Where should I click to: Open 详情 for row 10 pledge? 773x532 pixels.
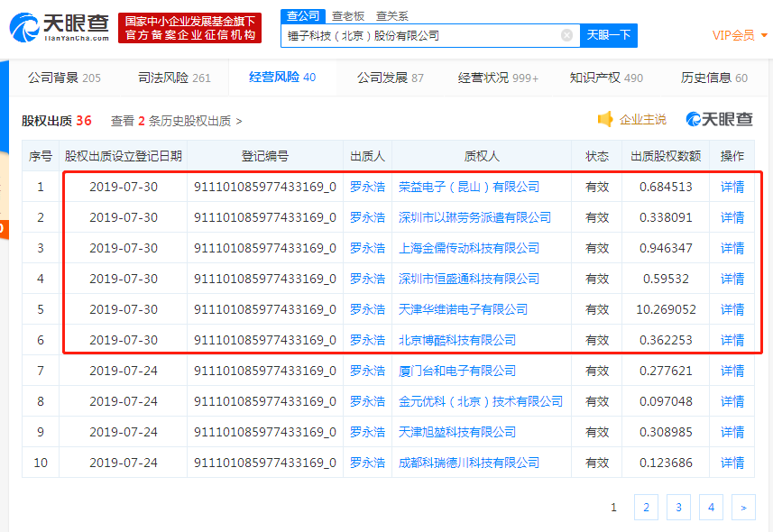pyautogui.click(x=732, y=463)
